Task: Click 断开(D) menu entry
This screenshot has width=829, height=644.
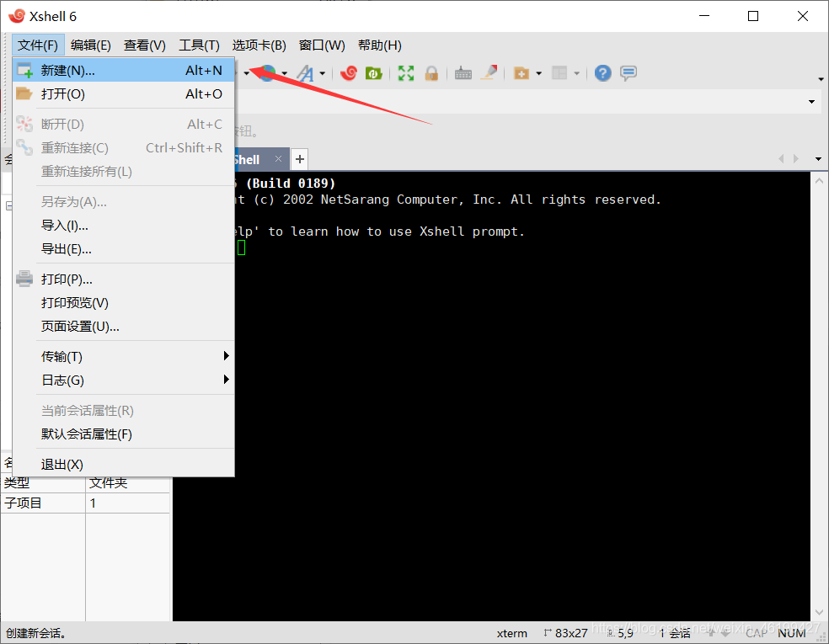Action: (124, 124)
